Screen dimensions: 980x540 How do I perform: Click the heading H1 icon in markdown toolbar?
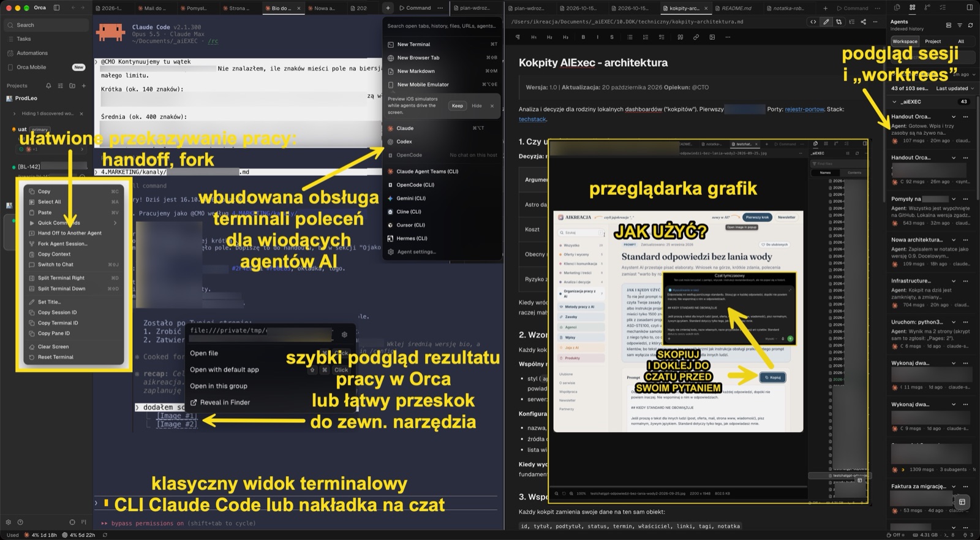pos(533,37)
